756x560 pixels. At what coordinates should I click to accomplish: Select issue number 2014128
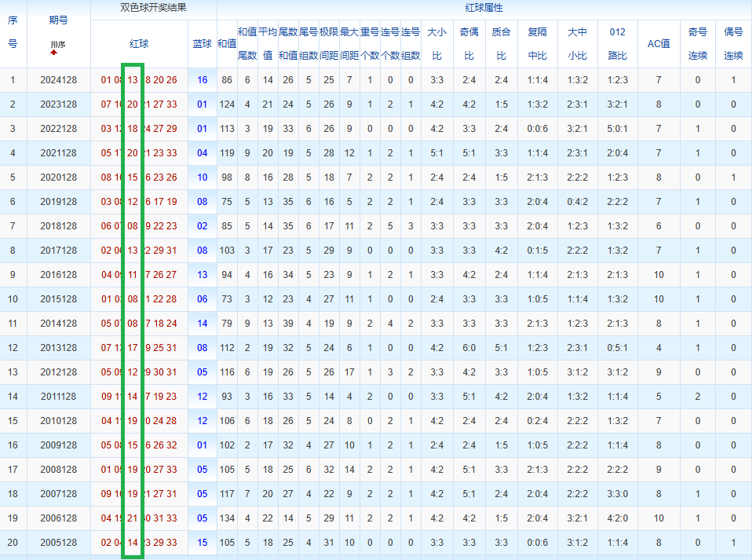click(58, 324)
